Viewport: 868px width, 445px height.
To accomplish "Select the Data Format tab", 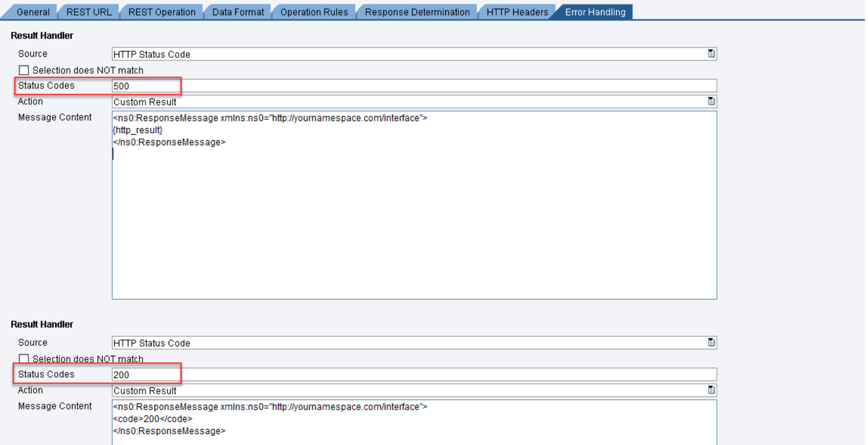I will tap(238, 12).
